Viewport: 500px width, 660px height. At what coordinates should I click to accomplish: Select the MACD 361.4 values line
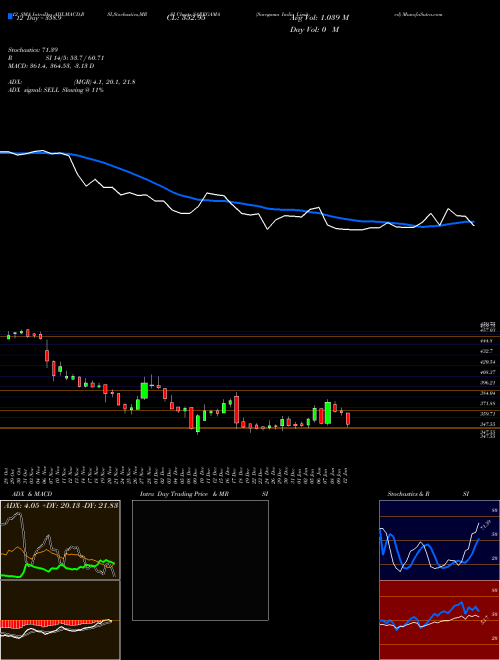pyautogui.click(x=51, y=66)
